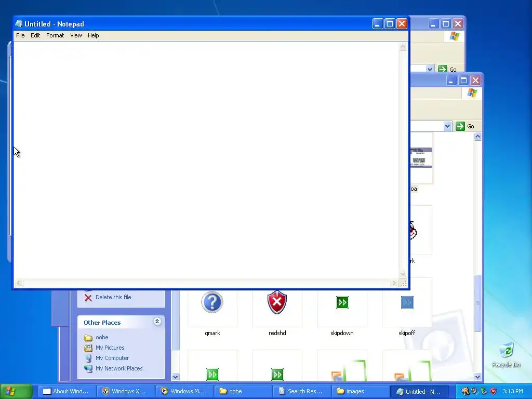Switch to About Windows taskbar button
Image resolution: width=532 pixels, height=399 pixels.
click(x=66, y=391)
